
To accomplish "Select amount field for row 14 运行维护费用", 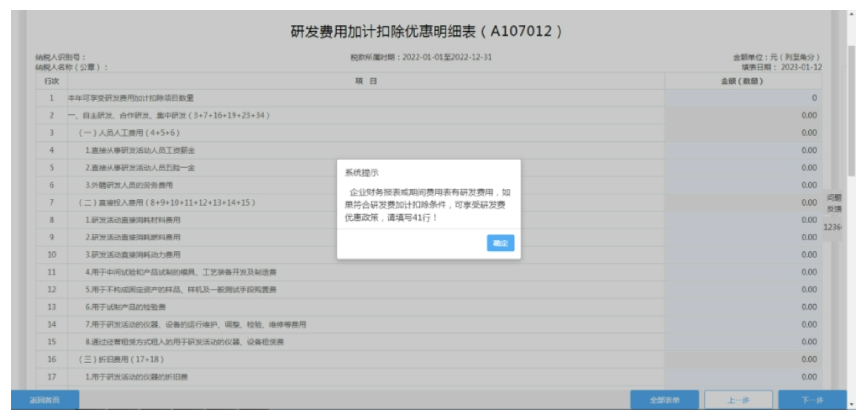I will (742, 325).
